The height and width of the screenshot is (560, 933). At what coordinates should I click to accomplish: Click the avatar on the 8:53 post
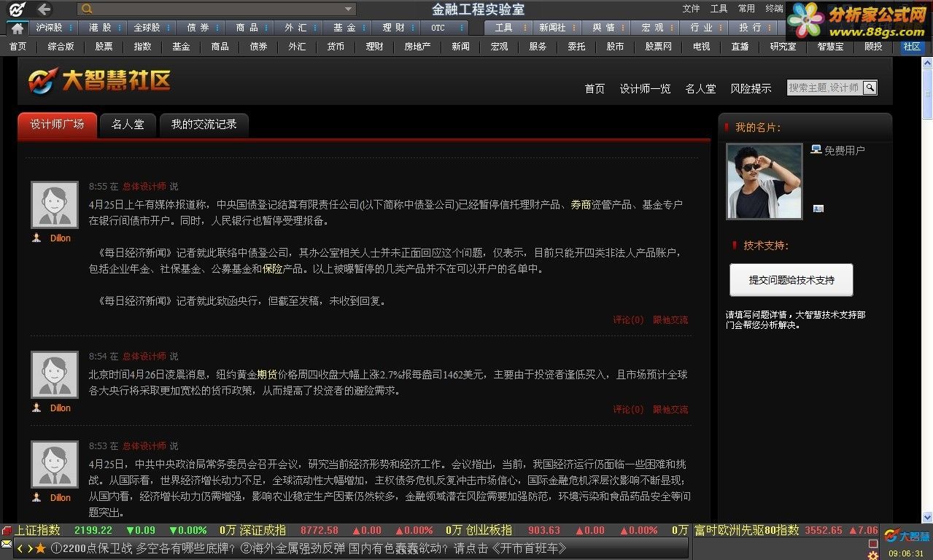(x=55, y=464)
